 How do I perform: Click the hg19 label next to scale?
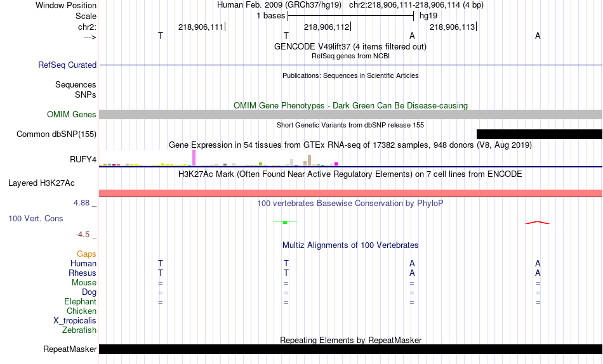click(x=428, y=16)
